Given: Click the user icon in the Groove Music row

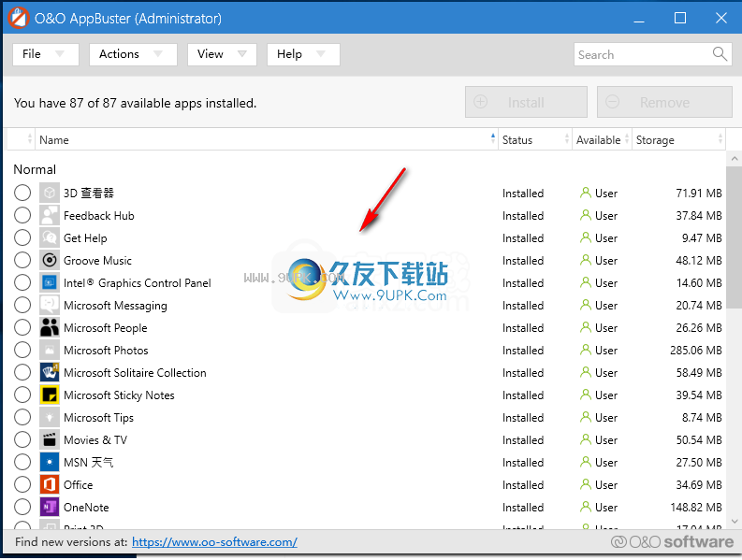Looking at the screenshot, I should 586,260.
